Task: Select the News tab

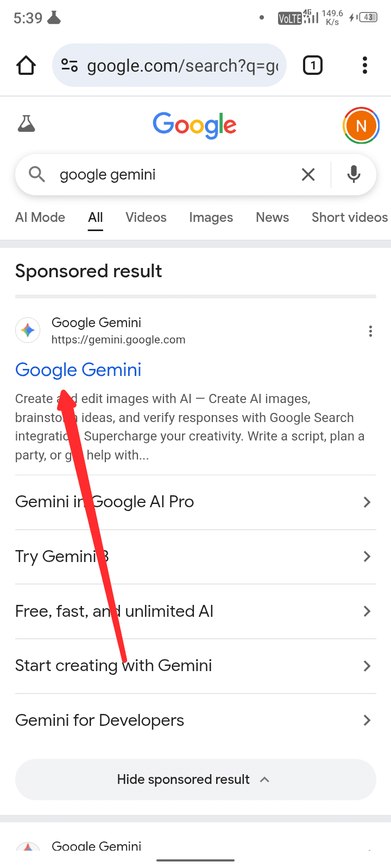Action: pos(272,217)
